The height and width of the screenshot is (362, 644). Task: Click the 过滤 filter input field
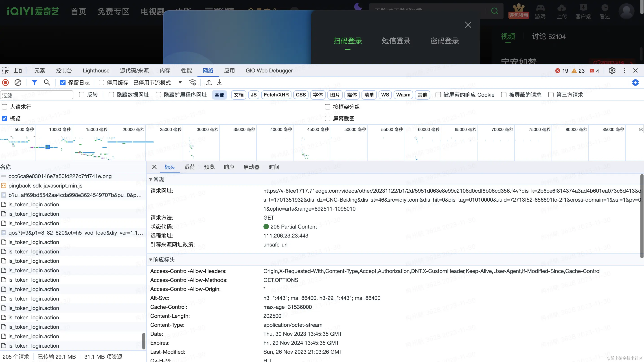point(37,95)
